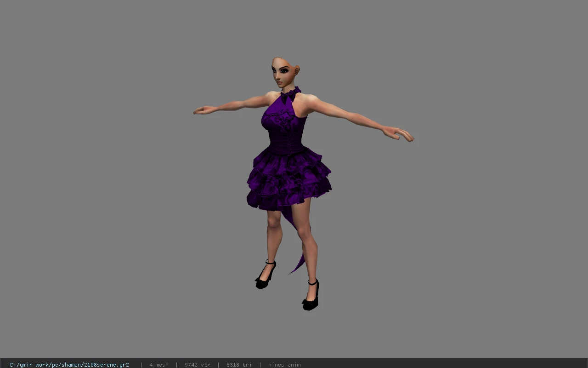Click the '8318 tri' status entry
Viewport: 588px width, 368px height.
pos(239,365)
